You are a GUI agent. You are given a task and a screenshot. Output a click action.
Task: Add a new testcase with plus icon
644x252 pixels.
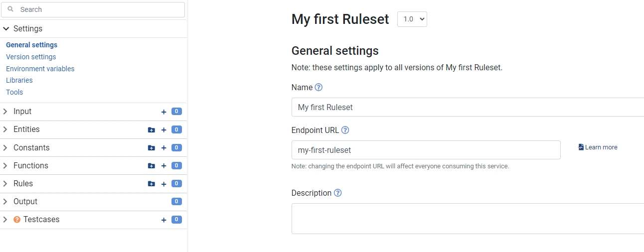tap(163, 220)
